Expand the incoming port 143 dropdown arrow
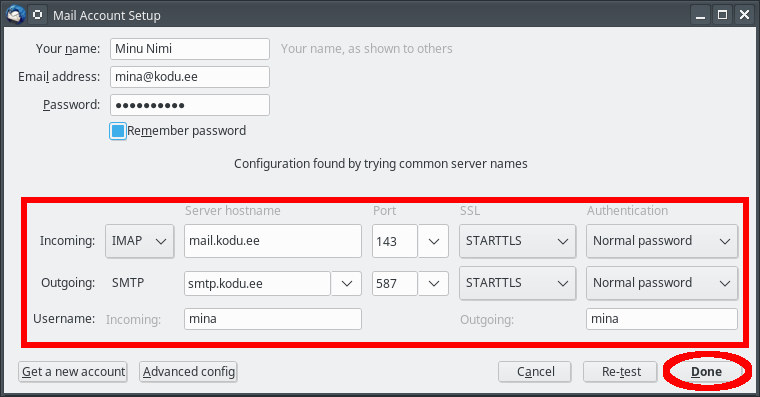760x397 pixels. [433, 241]
